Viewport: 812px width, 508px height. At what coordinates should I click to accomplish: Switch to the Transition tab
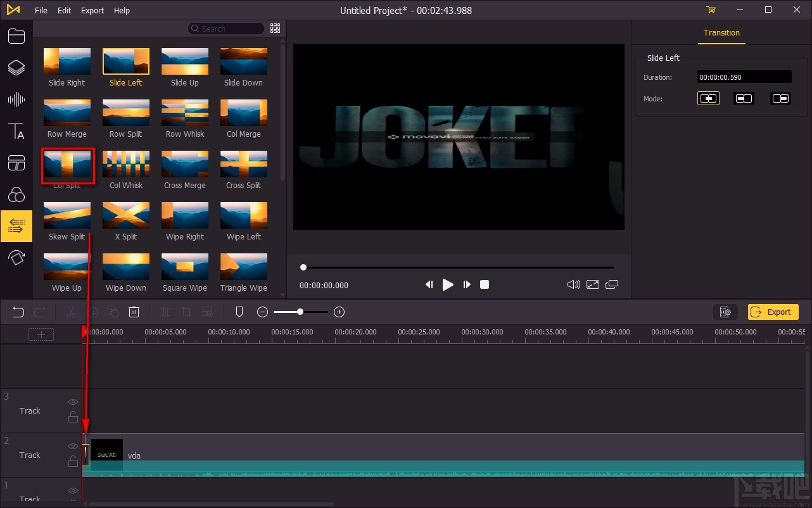tap(721, 33)
